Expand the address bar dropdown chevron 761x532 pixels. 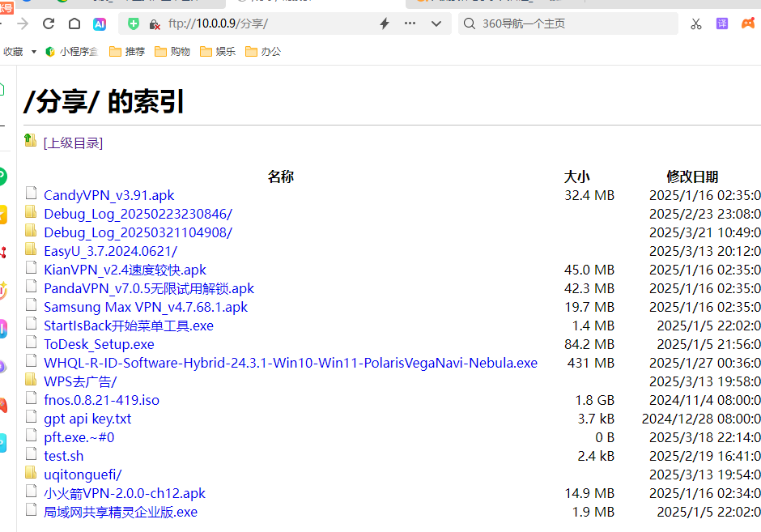[436, 23]
